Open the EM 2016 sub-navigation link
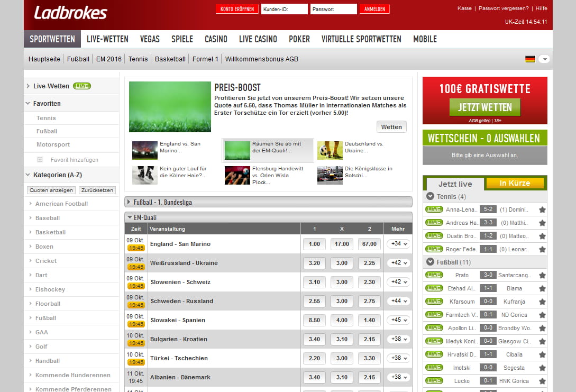Screen dimensions: 576x392 coord(109,59)
